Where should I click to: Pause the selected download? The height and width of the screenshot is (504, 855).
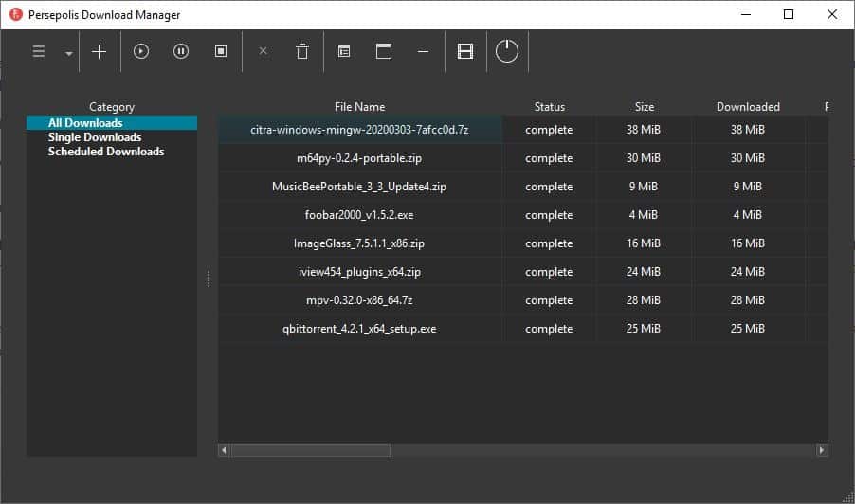(x=181, y=51)
